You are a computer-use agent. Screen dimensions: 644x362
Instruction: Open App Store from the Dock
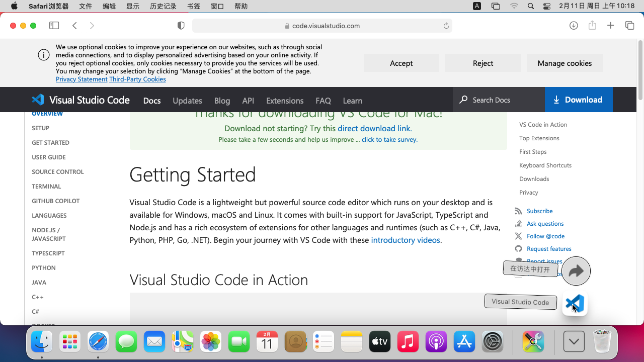(x=464, y=342)
